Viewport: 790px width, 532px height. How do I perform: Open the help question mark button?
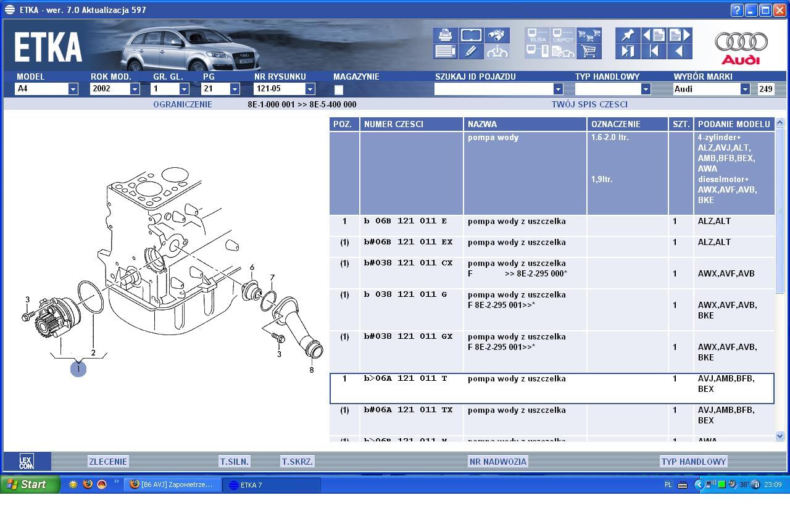pos(737,10)
